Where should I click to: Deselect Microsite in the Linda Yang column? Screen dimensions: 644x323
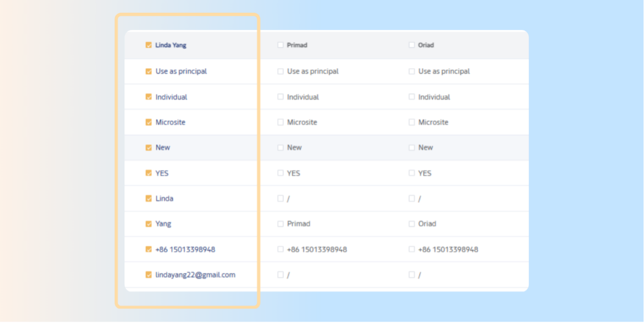[x=148, y=123]
